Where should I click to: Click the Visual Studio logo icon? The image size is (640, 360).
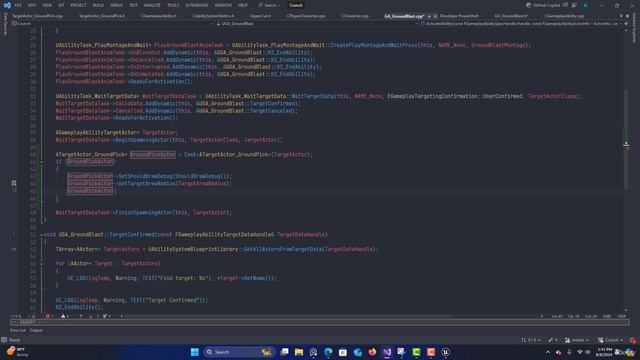(x=7, y=5)
